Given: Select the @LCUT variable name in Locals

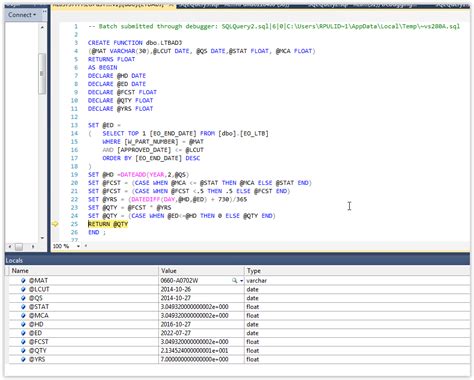Looking at the screenshot, I should 39,289.
